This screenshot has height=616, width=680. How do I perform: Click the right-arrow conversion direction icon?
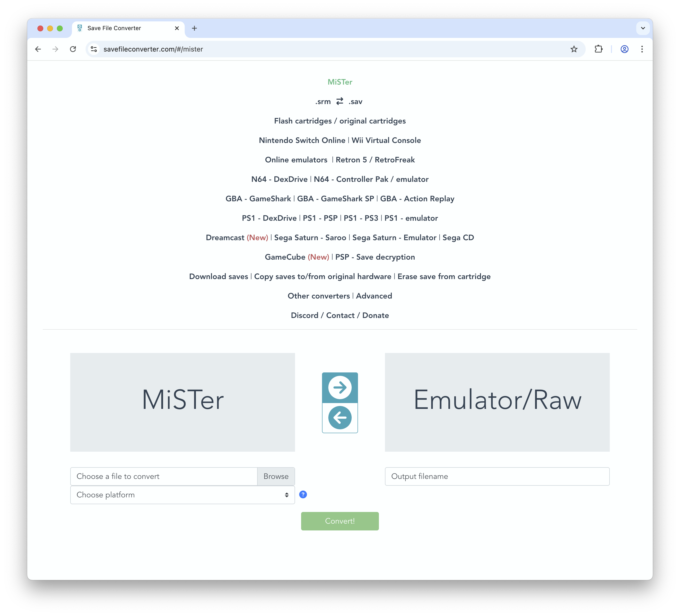(x=340, y=387)
